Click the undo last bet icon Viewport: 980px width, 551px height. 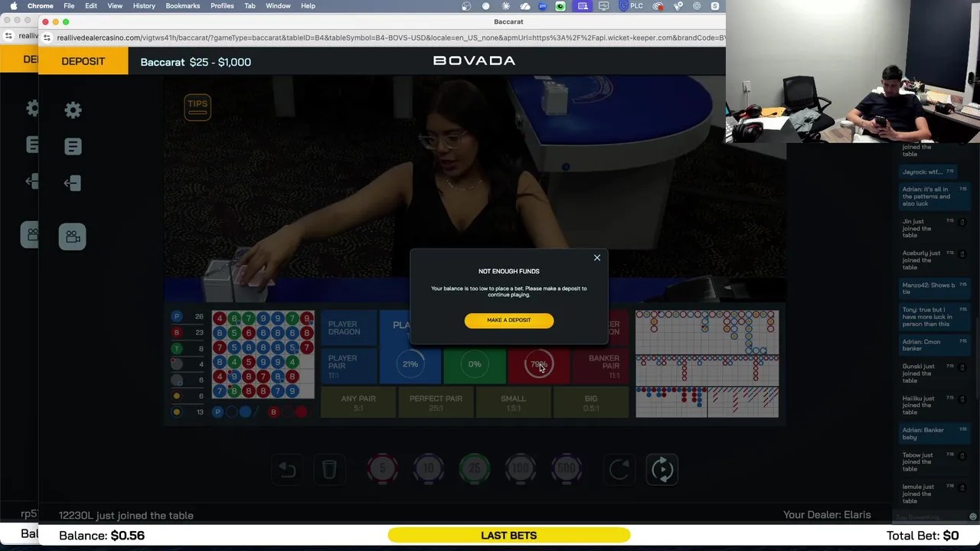click(x=287, y=469)
